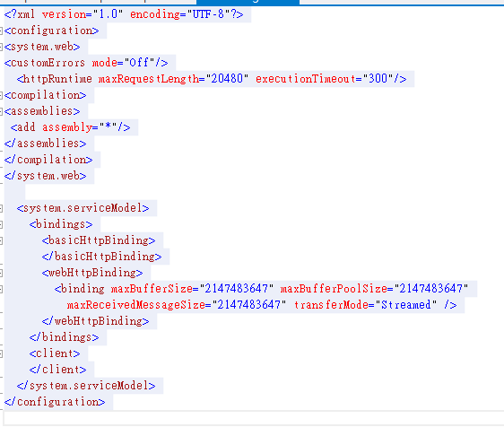Click the encoding value "UTF-8"
Viewport: 504px width, 436px height.
[x=208, y=14]
